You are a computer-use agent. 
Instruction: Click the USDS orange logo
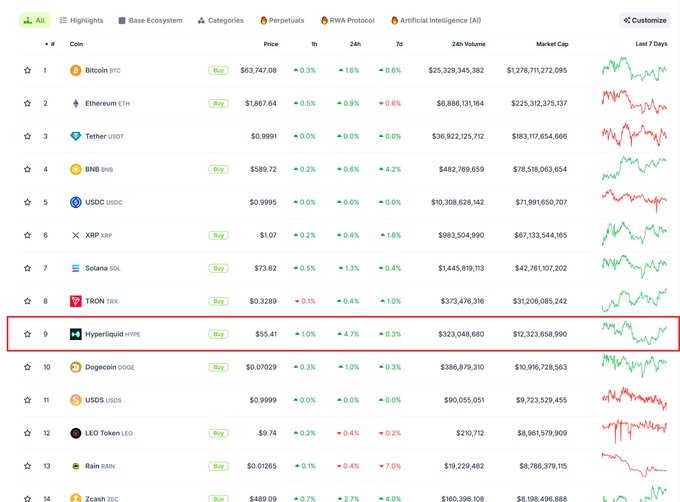75,400
